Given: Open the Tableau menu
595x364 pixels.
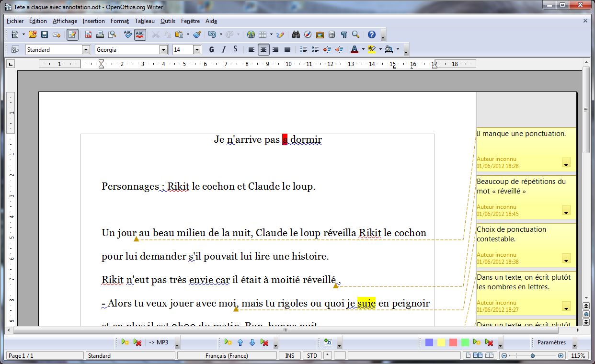Looking at the screenshot, I should 145,21.
